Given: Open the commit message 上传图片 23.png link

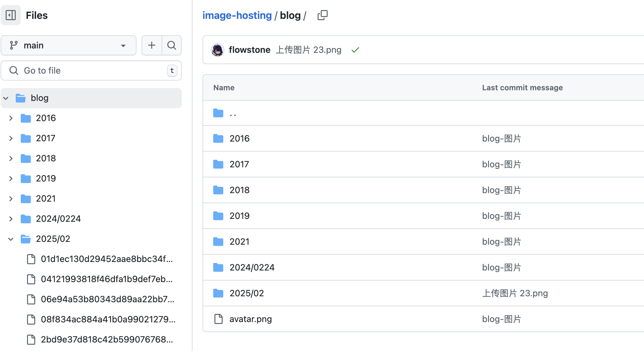Looking at the screenshot, I should point(308,50).
